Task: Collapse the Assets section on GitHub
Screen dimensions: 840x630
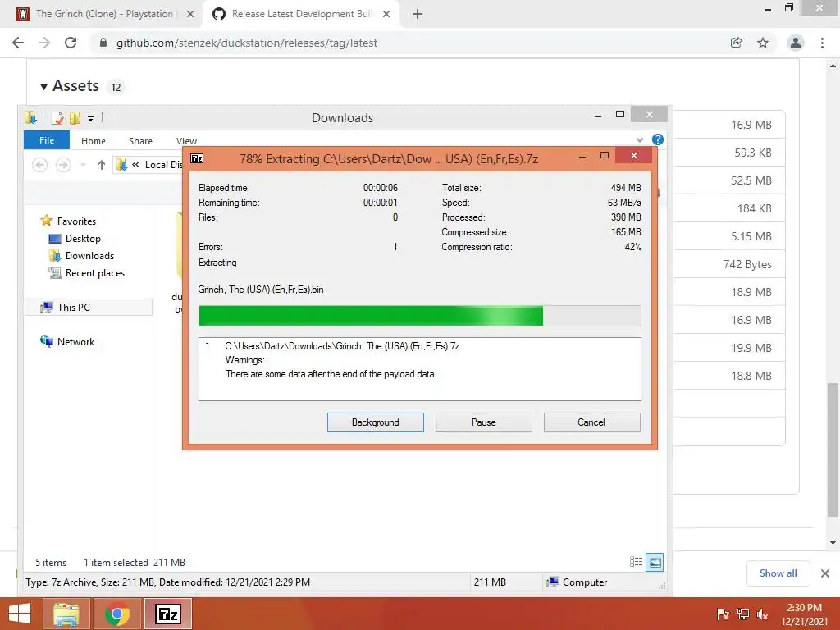Action: pyautogui.click(x=44, y=86)
